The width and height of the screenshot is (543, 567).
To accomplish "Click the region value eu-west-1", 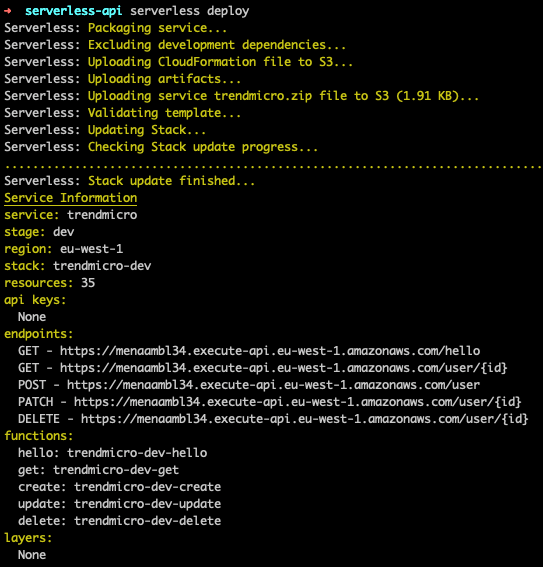I will [x=91, y=249].
